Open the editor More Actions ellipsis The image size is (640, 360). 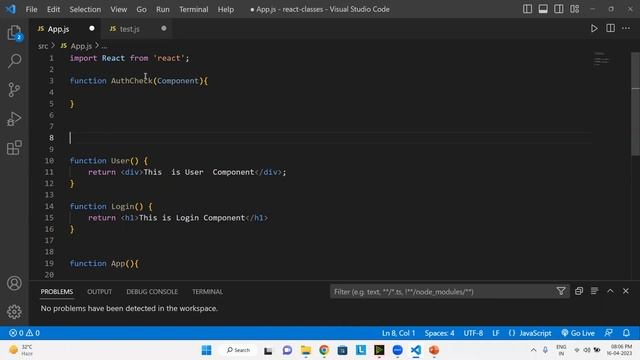click(x=626, y=28)
